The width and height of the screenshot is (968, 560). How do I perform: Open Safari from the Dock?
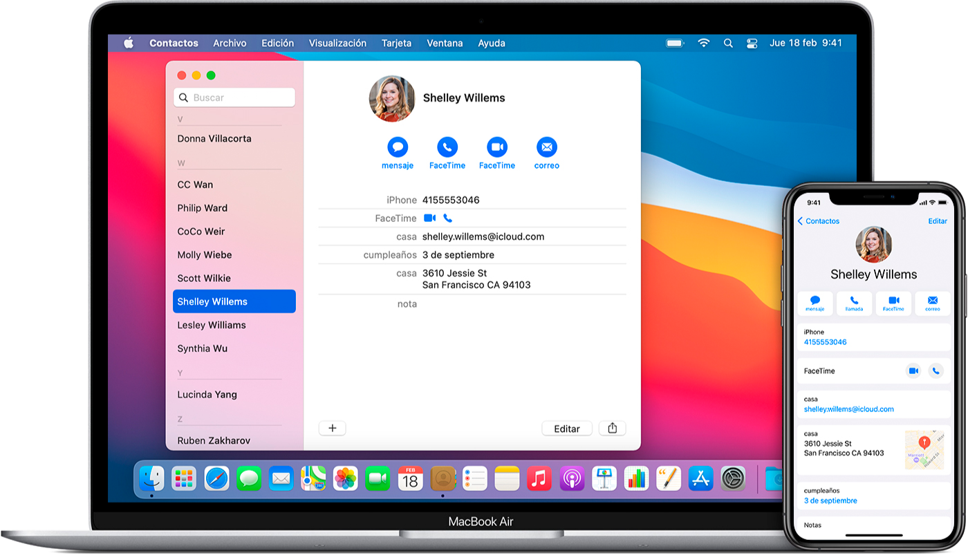click(216, 478)
